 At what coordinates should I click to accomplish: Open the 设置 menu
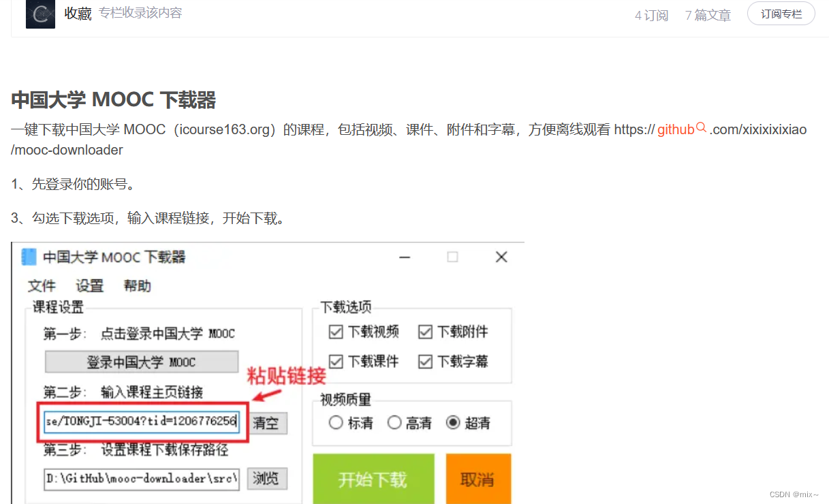coord(90,286)
